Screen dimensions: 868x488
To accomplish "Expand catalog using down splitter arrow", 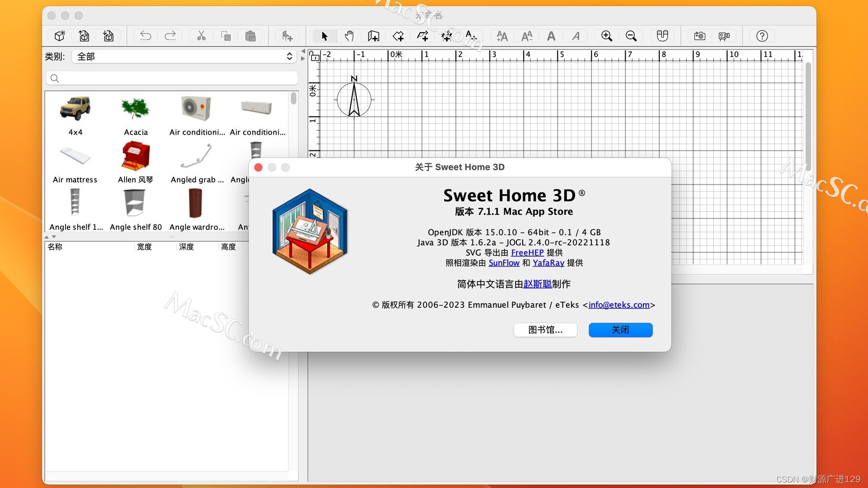I will coord(54,237).
